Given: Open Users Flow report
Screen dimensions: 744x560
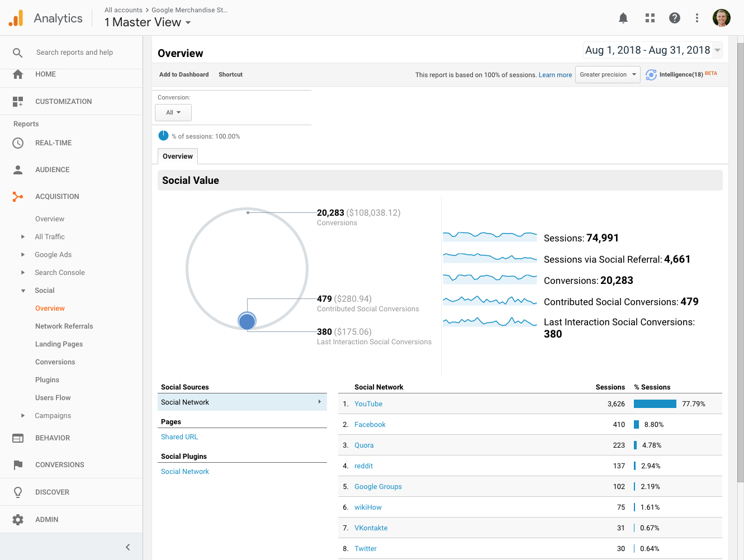Looking at the screenshot, I should [53, 398].
